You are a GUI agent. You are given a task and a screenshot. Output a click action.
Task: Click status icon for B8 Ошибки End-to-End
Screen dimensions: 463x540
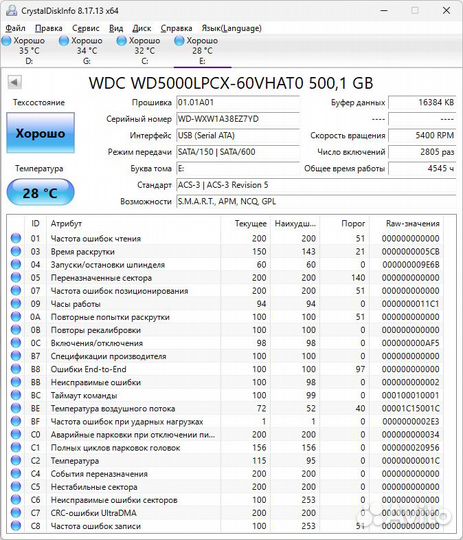[x=16, y=369]
